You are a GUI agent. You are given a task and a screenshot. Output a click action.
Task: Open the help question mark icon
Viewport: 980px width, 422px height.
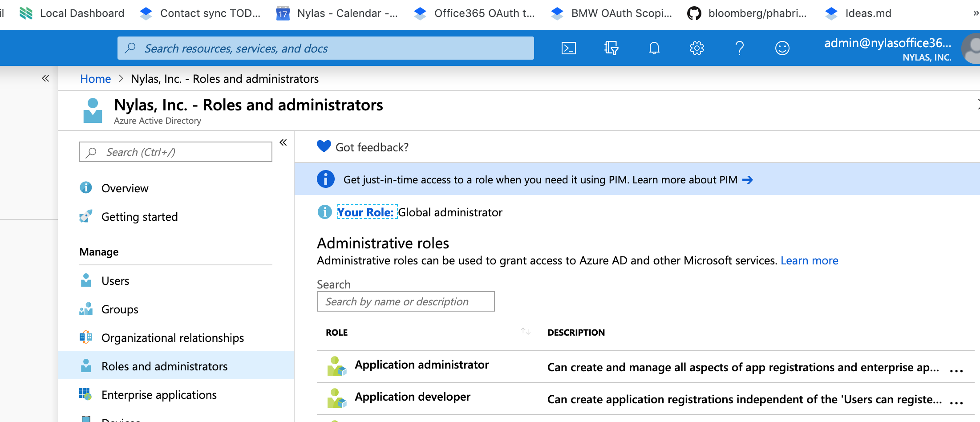[740, 48]
